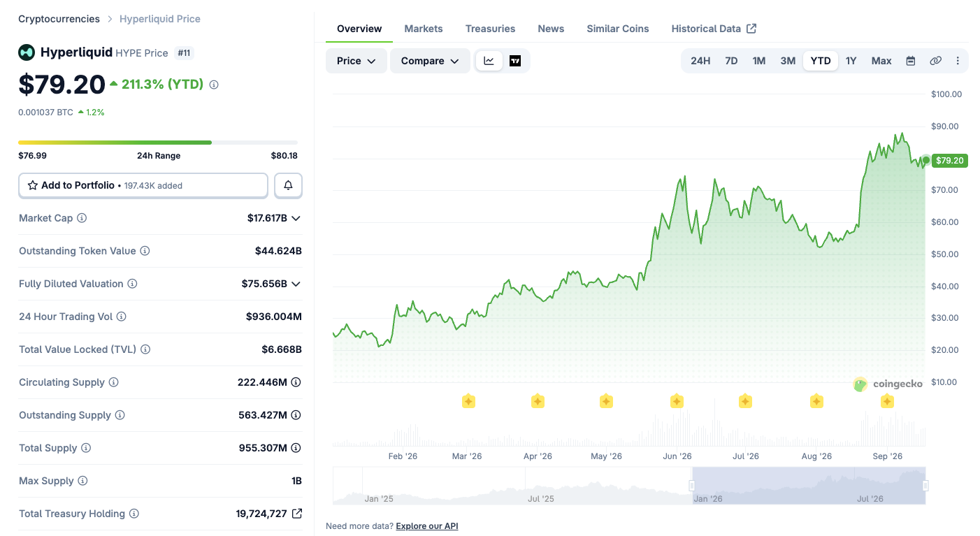Open Fully Diluted Valuation info icon

click(x=132, y=284)
